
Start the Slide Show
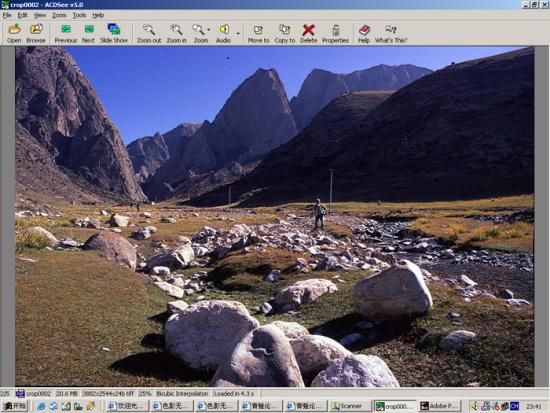pos(114,34)
